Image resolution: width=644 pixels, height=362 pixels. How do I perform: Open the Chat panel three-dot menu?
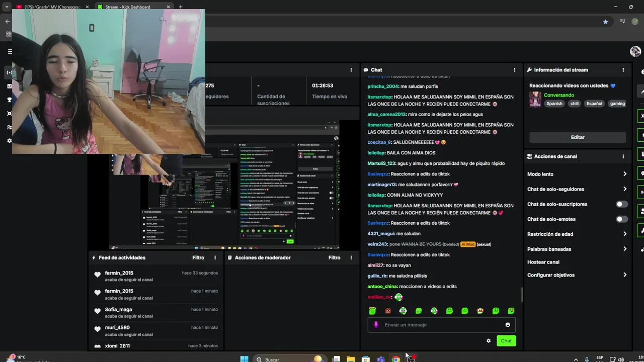click(x=514, y=70)
